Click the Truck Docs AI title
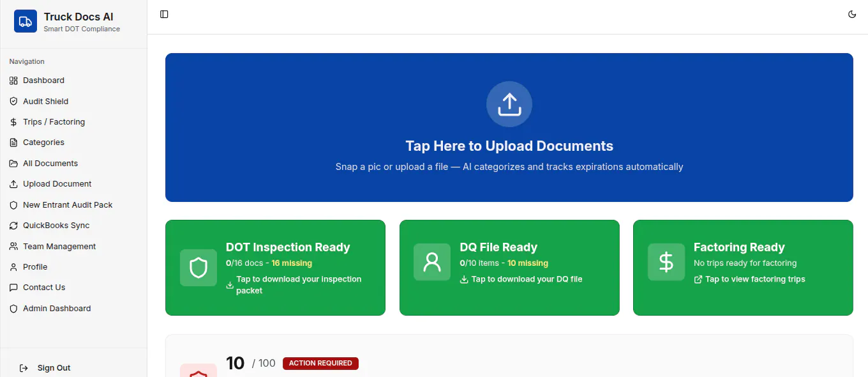Screen dimensions: 868x377 (x=79, y=17)
